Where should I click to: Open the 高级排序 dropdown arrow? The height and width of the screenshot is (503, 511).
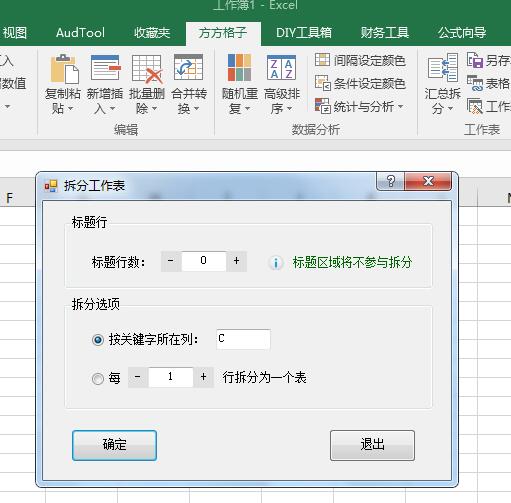(289, 108)
